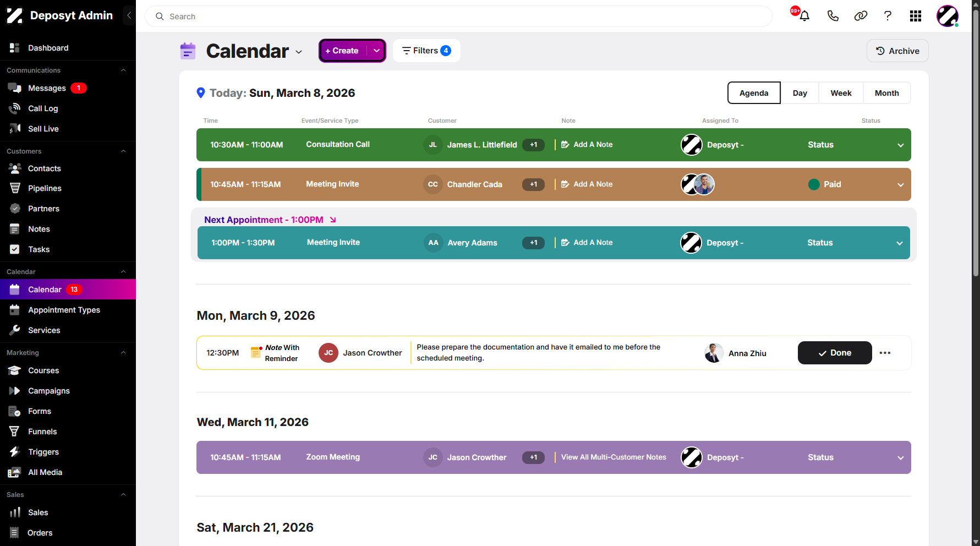
Task: Collapse the Marketing sidebar section
Action: [x=123, y=353]
